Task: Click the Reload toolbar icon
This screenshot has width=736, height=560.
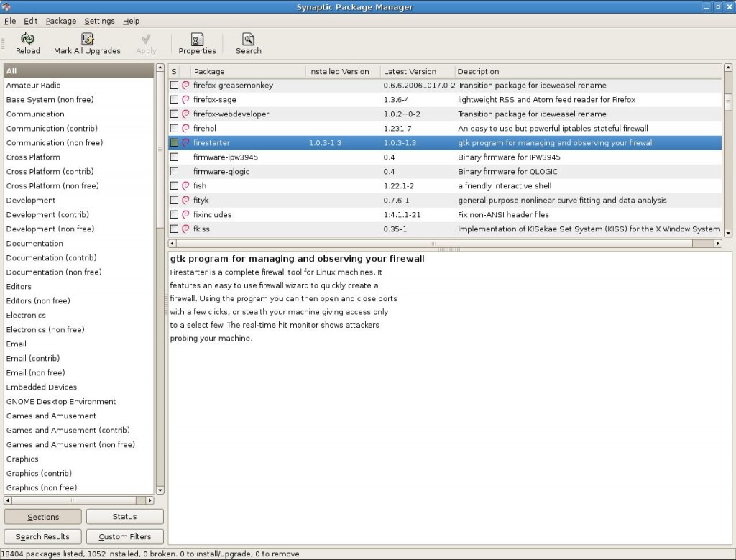Action: pos(27,39)
